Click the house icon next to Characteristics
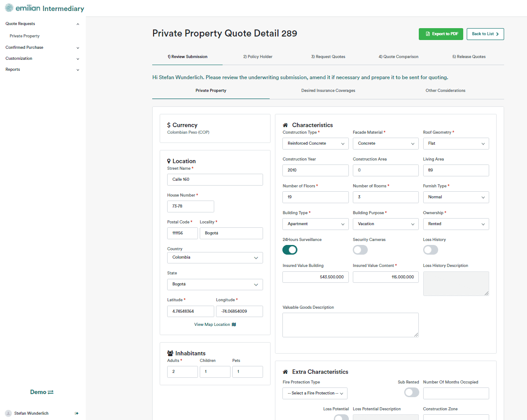This screenshot has width=527, height=420. coord(285,125)
